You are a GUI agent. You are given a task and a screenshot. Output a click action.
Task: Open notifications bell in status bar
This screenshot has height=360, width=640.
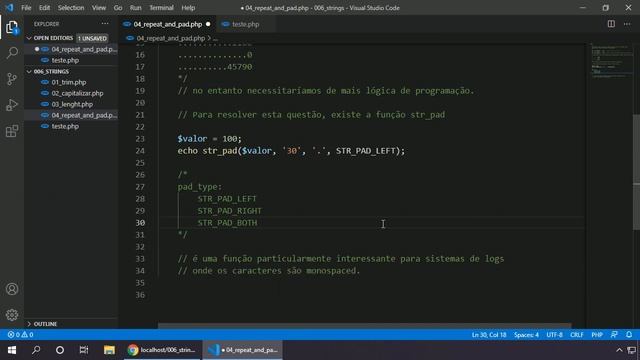tap(629, 335)
